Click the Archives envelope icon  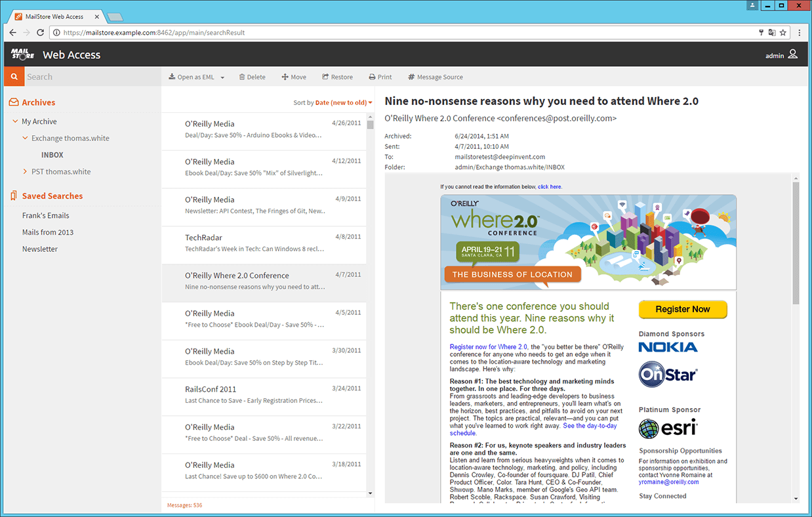coord(12,102)
